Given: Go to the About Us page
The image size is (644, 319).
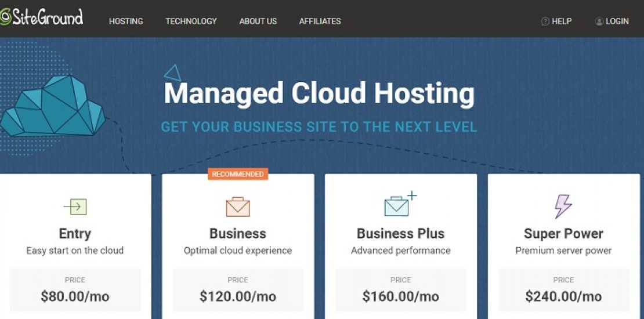Looking at the screenshot, I should click(258, 21).
